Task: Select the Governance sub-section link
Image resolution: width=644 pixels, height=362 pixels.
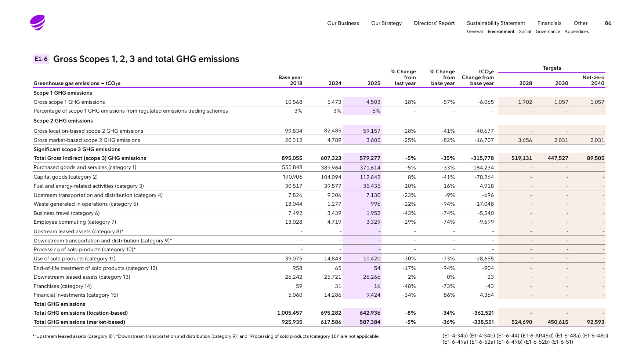Action: pos(548,32)
